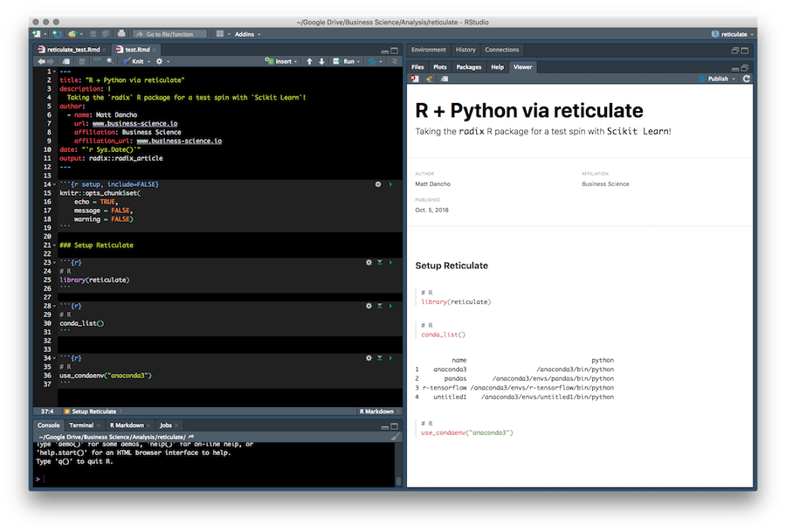This screenshot has width=786, height=532.
Task: Click the Print icon in main toolbar
Action: point(121,34)
